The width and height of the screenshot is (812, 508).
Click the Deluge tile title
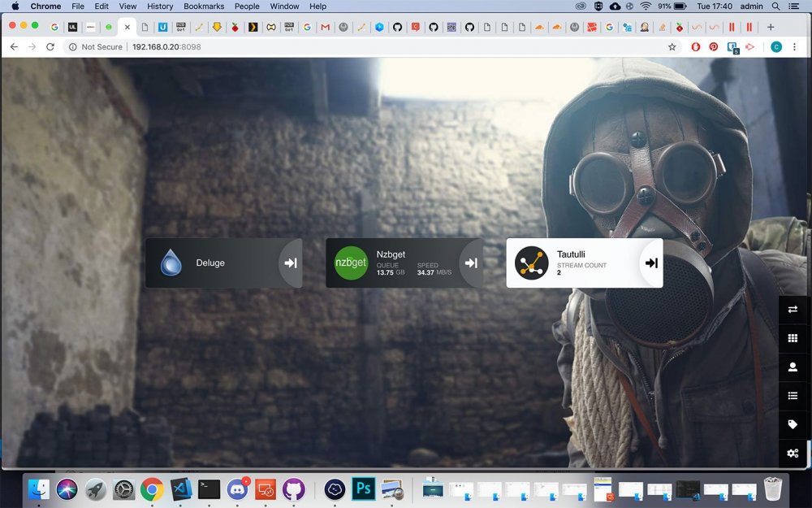pyautogui.click(x=210, y=263)
